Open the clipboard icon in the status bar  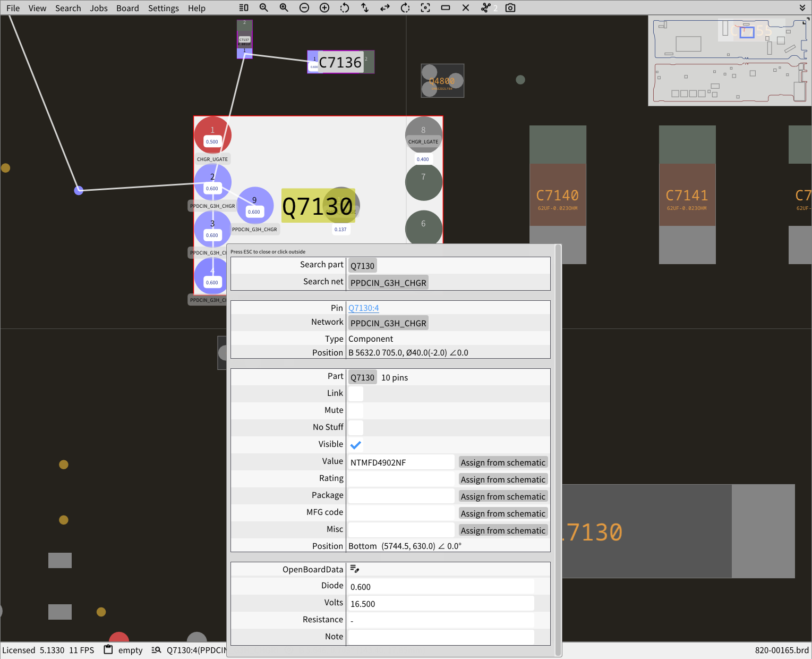coord(108,649)
